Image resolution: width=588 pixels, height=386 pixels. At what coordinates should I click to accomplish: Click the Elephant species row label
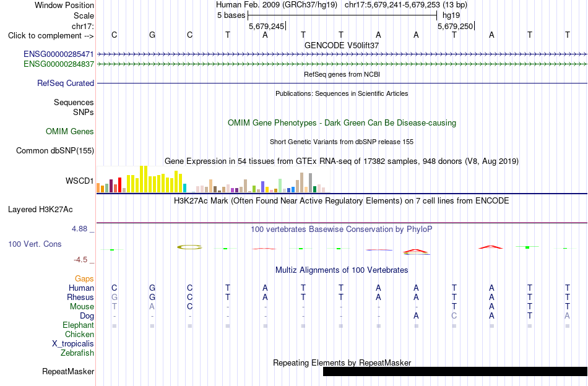[x=79, y=325]
